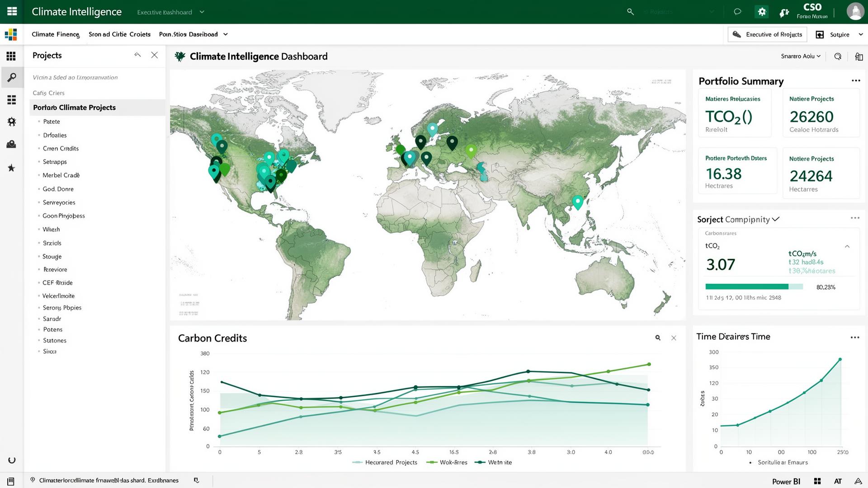The image size is (868, 488).
Task: Expand the Executive Dashboard dropdown in the header
Action: (x=202, y=12)
